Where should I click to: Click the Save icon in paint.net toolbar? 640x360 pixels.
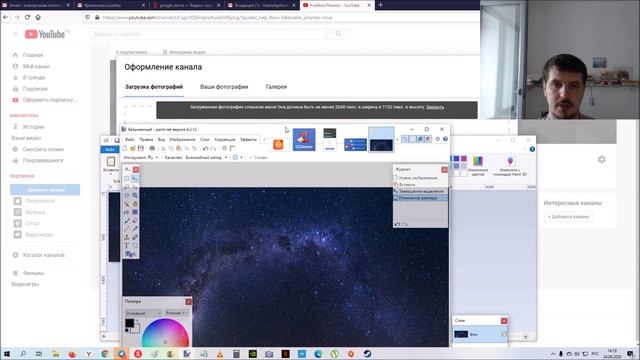point(141,148)
